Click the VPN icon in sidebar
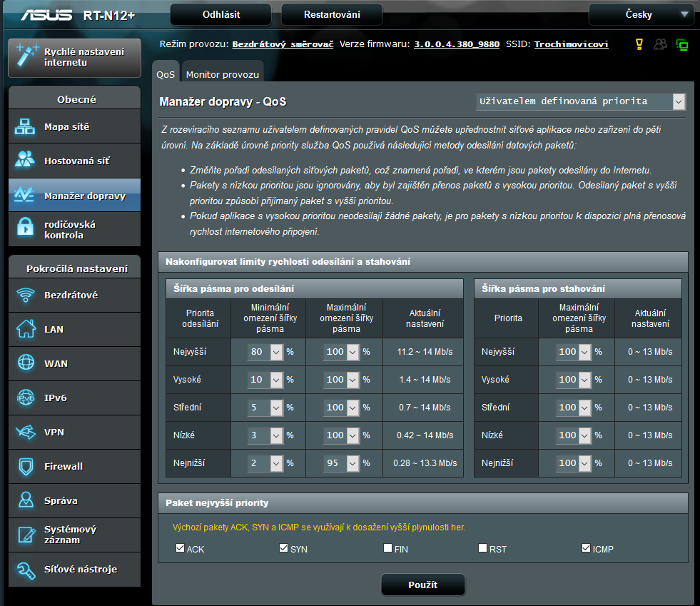 [x=26, y=432]
